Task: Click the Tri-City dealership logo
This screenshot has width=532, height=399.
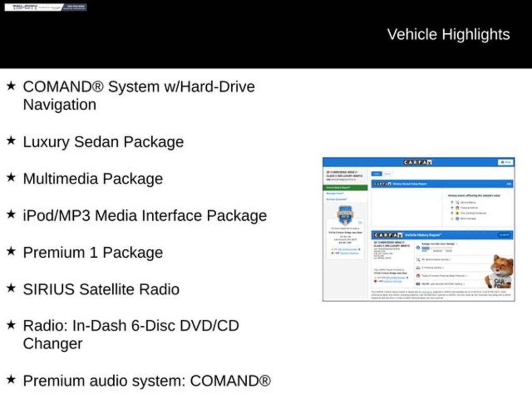Action: (46, 7)
